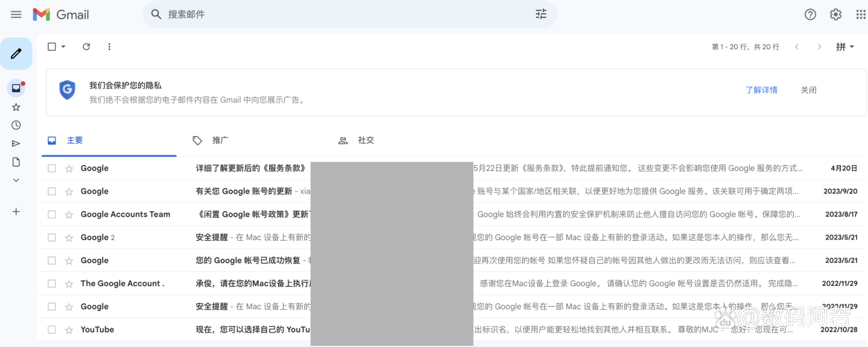Compose a new email with pencil button
868x347 pixels.
point(16,53)
